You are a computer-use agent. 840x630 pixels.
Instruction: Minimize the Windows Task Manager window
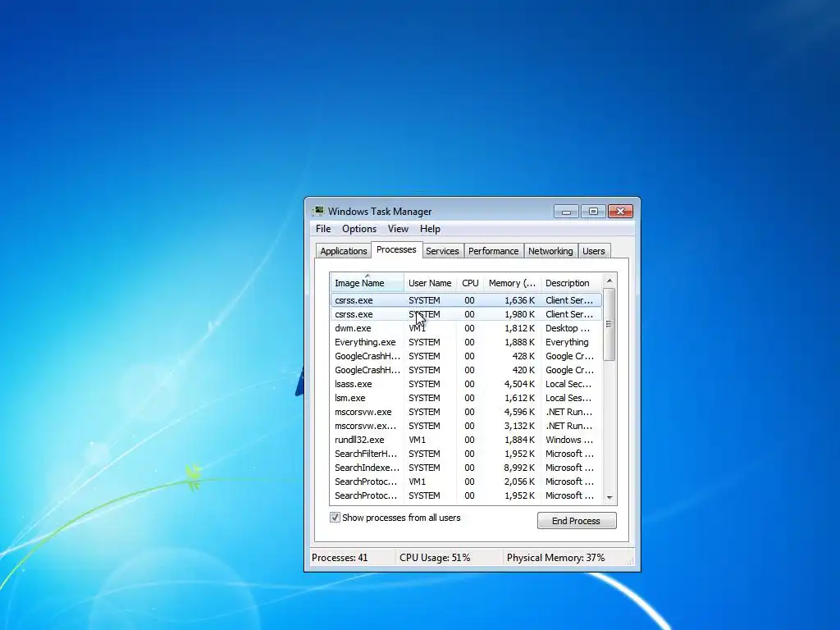point(566,212)
